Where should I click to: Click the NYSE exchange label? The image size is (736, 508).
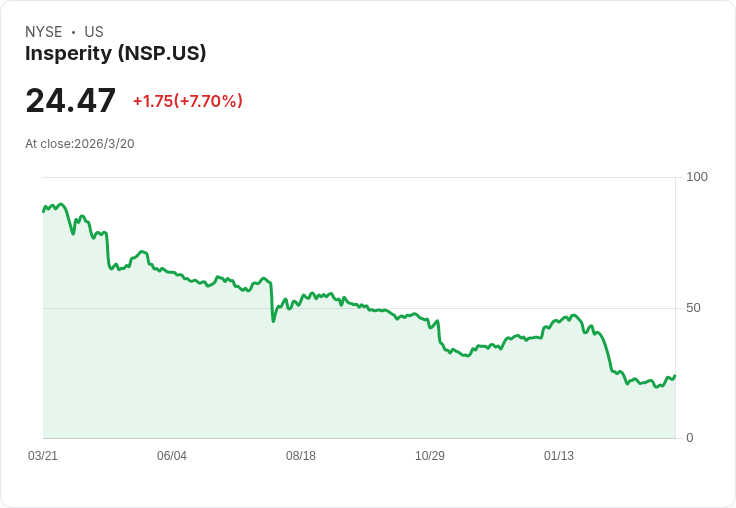[x=44, y=32]
